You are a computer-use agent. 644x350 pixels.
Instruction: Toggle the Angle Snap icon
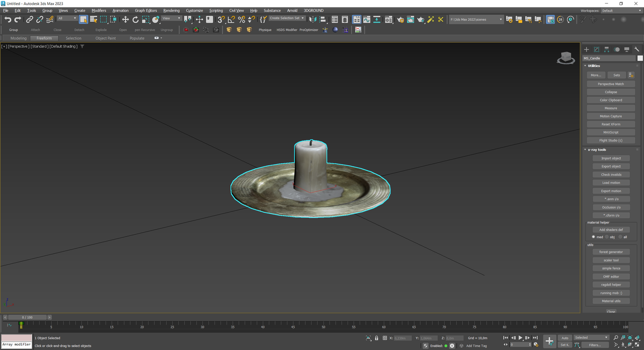[231, 20]
